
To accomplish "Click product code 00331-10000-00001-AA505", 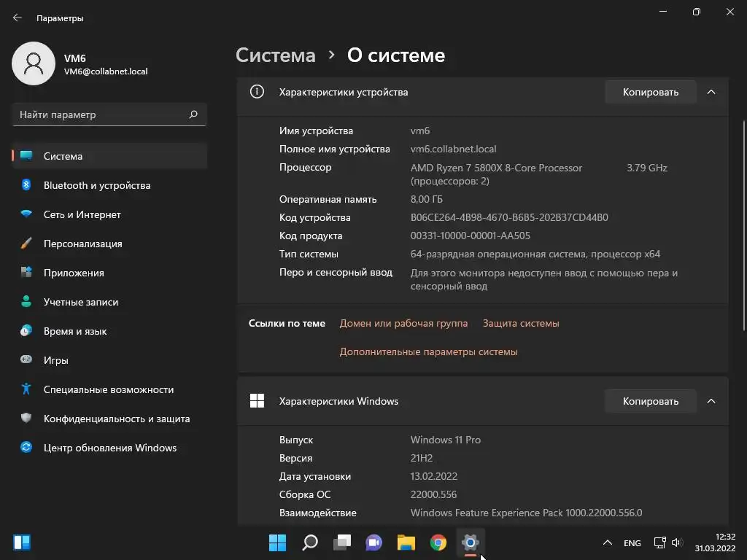I will point(471,236).
